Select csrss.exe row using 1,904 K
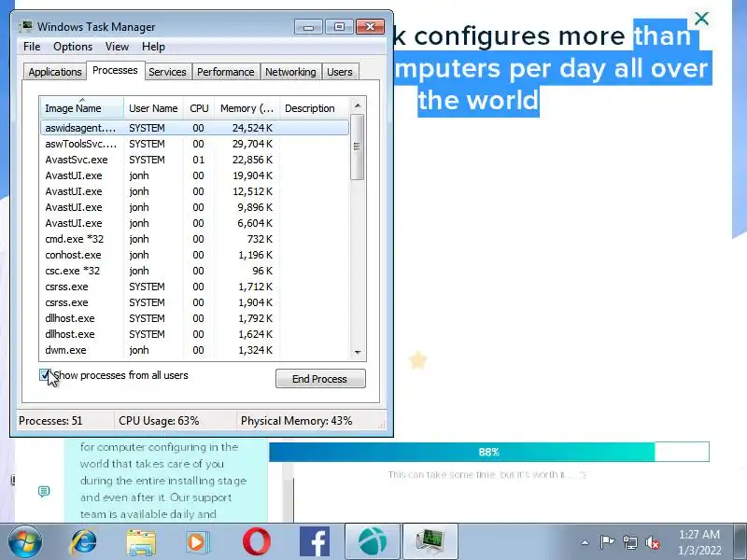Viewport: 747px width, 560px height. [194, 302]
